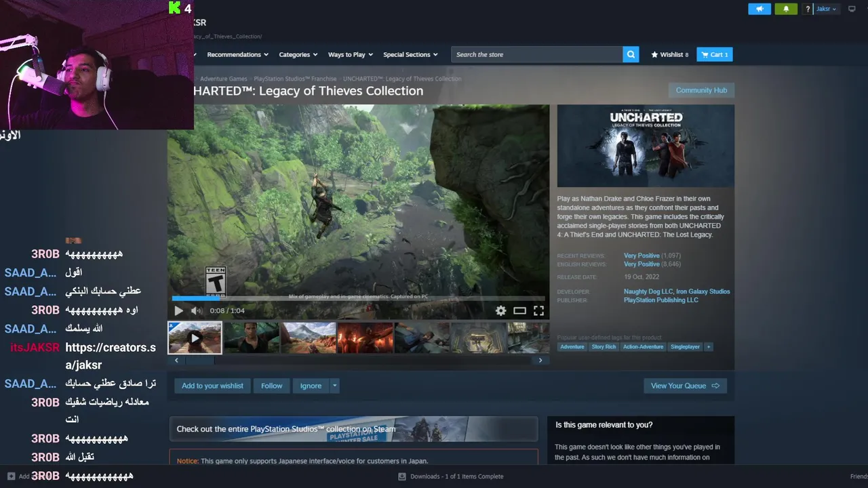This screenshot has height=488, width=868.
Task: Expand the Ways to Play menu
Action: coord(351,54)
